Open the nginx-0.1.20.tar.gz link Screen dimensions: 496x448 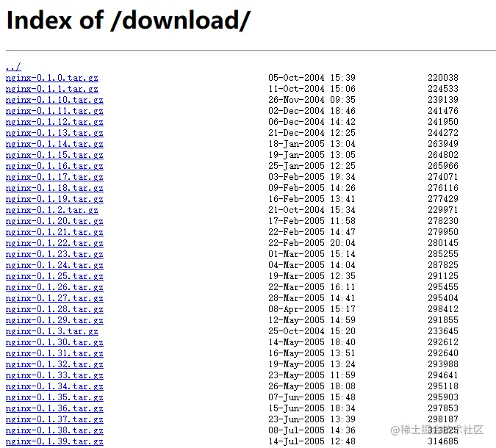coord(54,221)
